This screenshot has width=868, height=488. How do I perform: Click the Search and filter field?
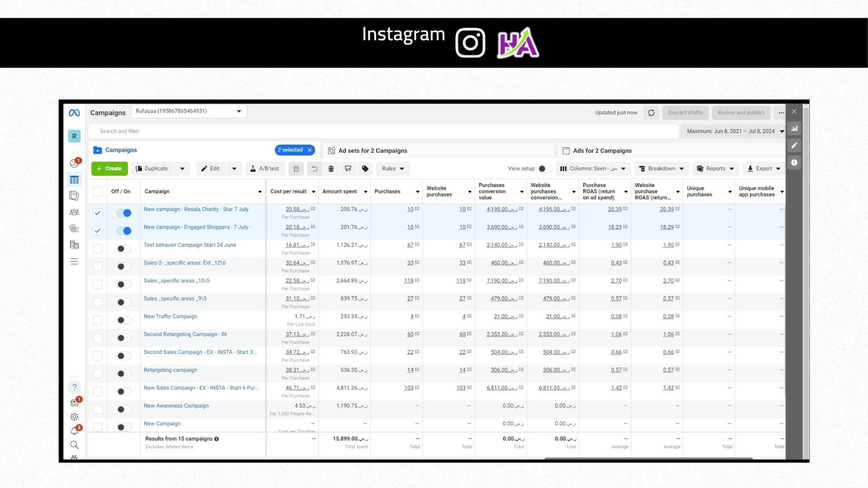tap(384, 131)
